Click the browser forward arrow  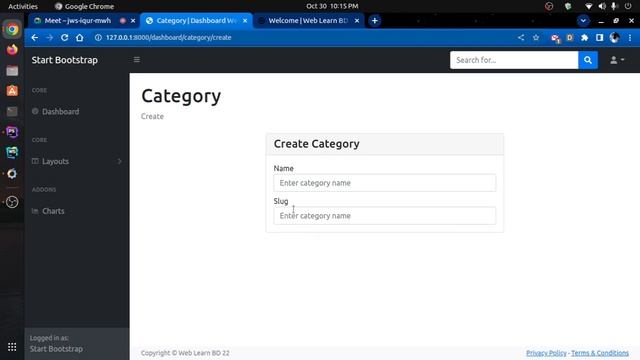click(x=49, y=38)
